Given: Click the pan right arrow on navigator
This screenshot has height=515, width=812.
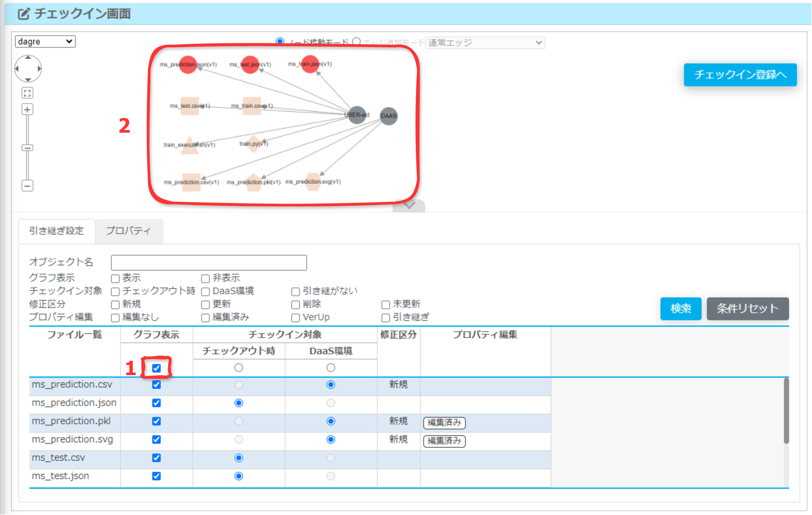Looking at the screenshot, I should [39, 69].
